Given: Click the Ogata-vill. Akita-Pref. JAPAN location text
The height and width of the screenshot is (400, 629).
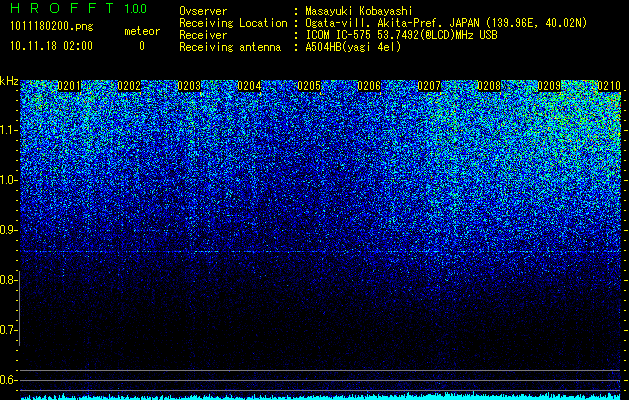Looking at the screenshot, I should point(446,23).
